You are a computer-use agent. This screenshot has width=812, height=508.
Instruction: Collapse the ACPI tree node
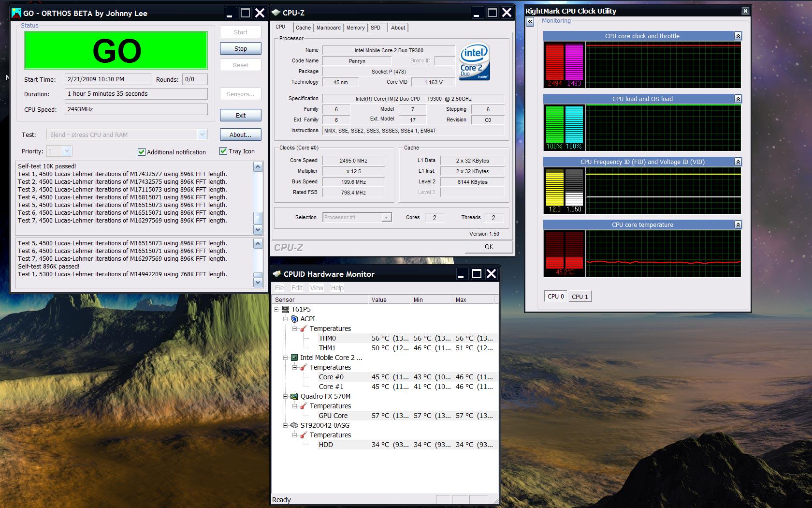[285, 319]
